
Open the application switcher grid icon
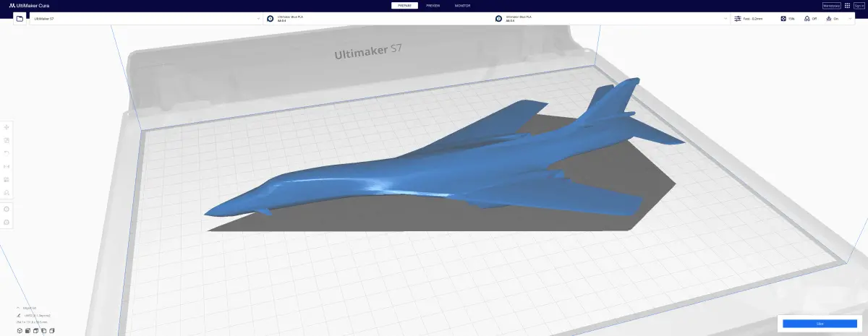coord(847,5)
